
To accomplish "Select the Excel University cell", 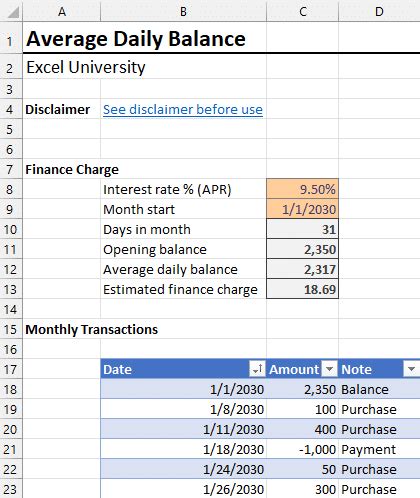I will [x=86, y=67].
